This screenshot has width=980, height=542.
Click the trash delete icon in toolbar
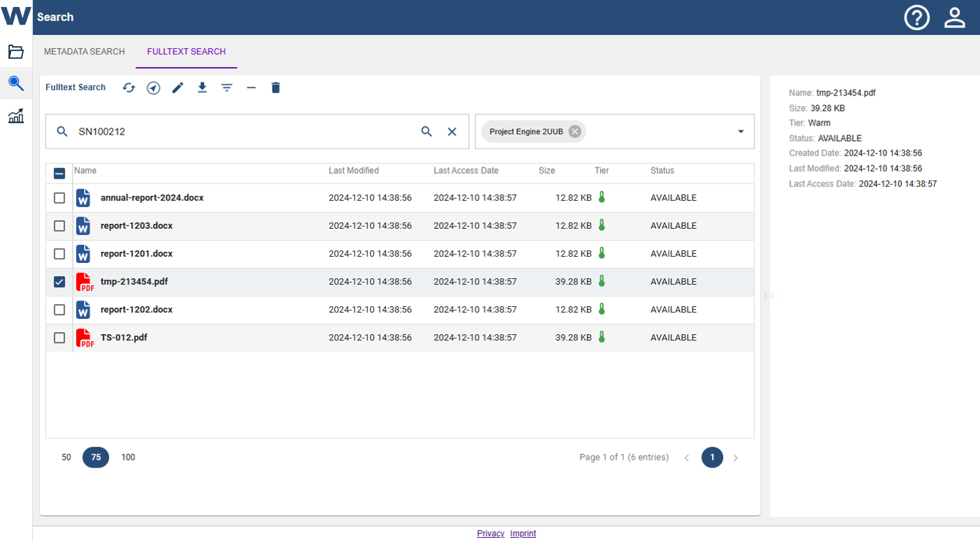(276, 88)
